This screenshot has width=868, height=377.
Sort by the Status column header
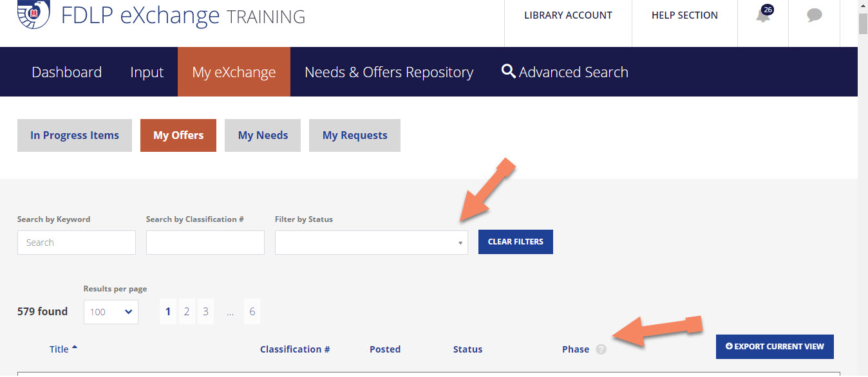pos(467,349)
